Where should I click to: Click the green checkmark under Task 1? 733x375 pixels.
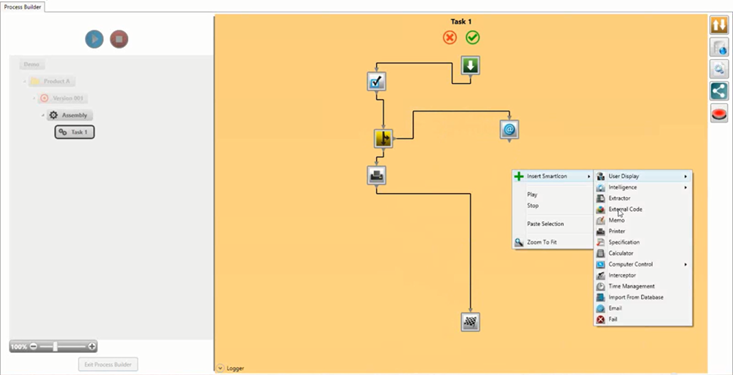click(473, 37)
